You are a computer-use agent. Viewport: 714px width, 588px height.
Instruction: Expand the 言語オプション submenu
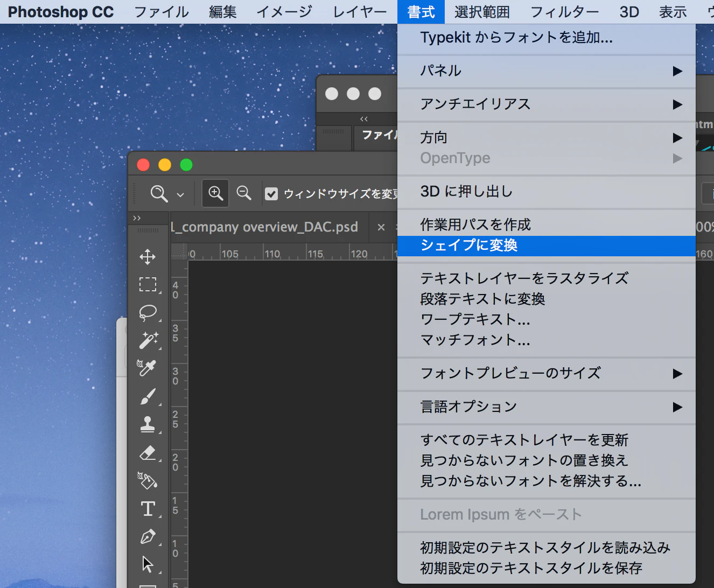coord(547,407)
